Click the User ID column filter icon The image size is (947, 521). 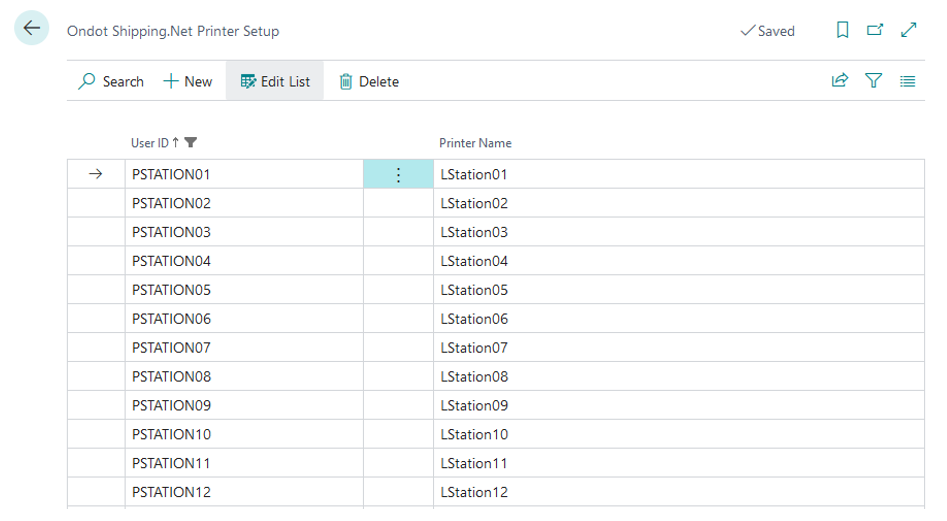(x=191, y=143)
